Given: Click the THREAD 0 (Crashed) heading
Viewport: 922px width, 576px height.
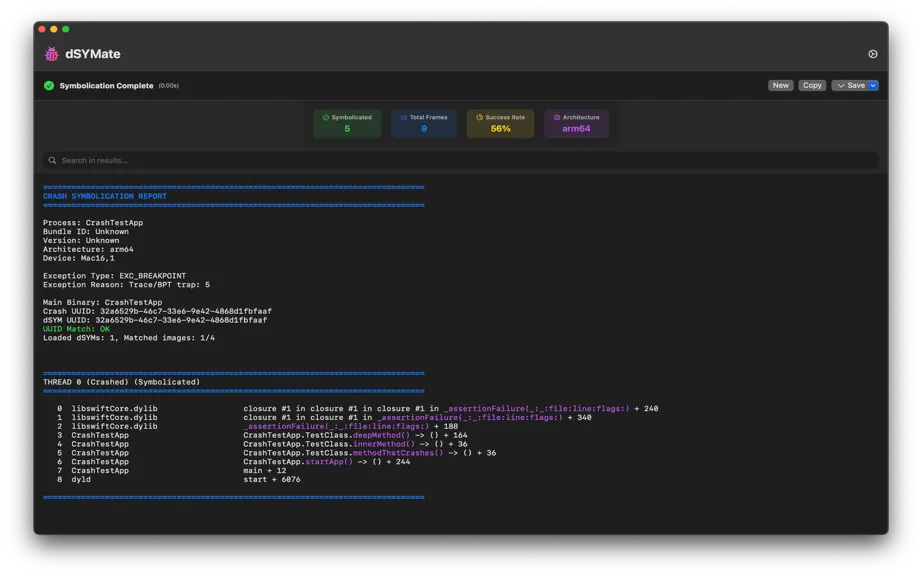Looking at the screenshot, I should pyautogui.click(x=121, y=382).
